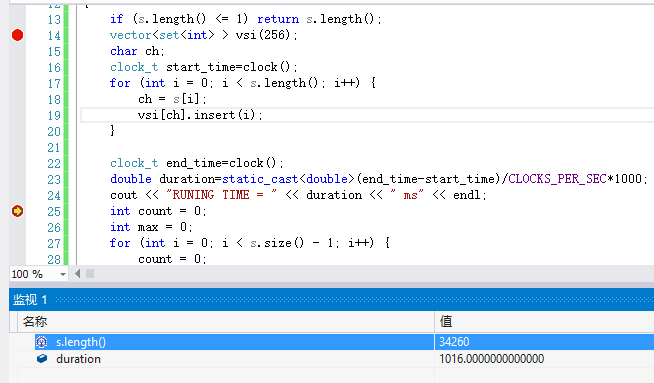Viewport: 654px width, 383px height.
Task: Click the endl text on line 24
Action: (467, 195)
